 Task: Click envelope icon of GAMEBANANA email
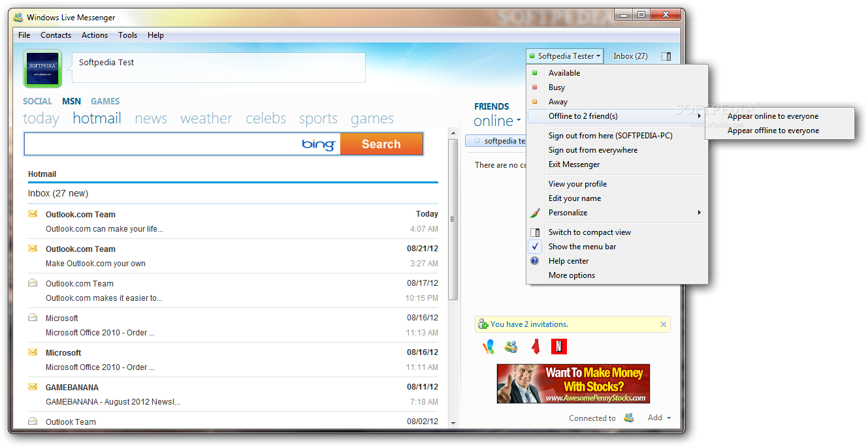[x=33, y=387]
